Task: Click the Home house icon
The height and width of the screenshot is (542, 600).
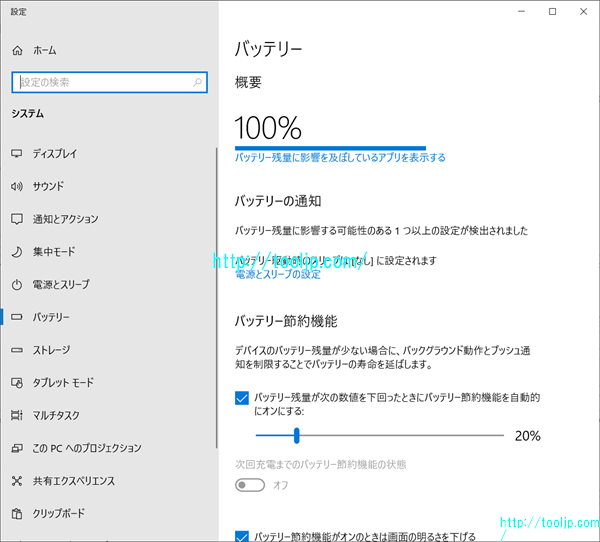Action: [17, 50]
